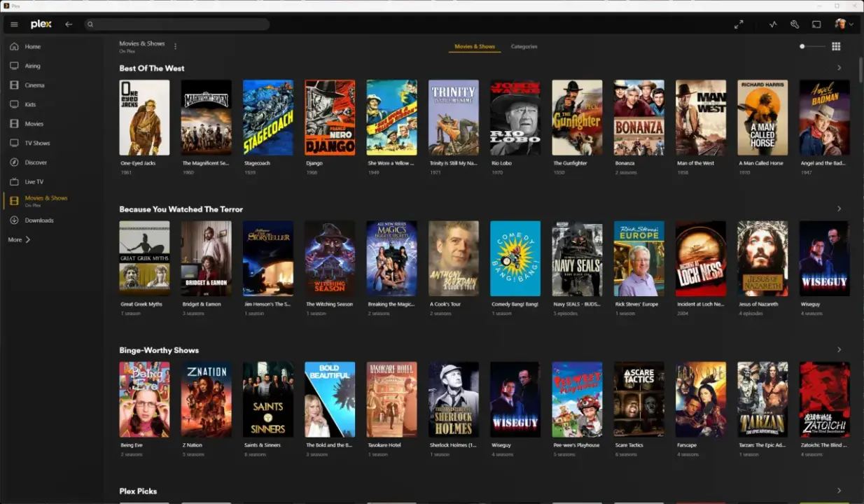Open the Best Of The West heading

coord(152,69)
